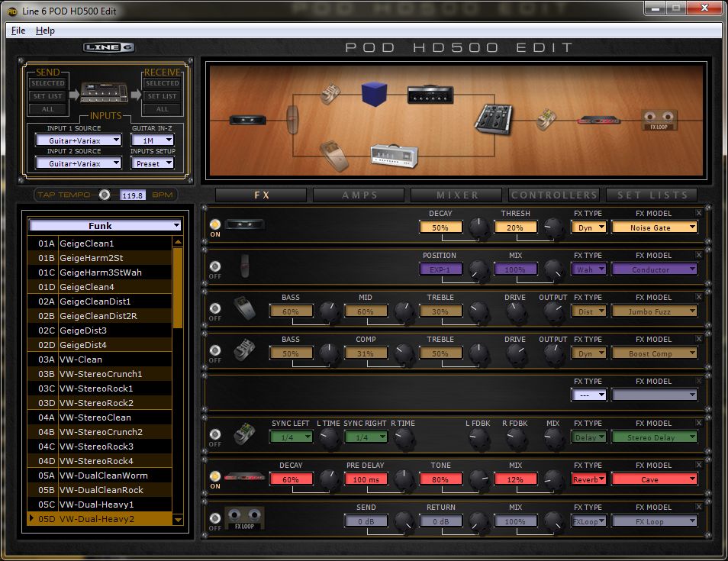Select the upper-path compressor pedal in signal chain
This screenshot has height=561, width=728.
click(x=330, y=94)
